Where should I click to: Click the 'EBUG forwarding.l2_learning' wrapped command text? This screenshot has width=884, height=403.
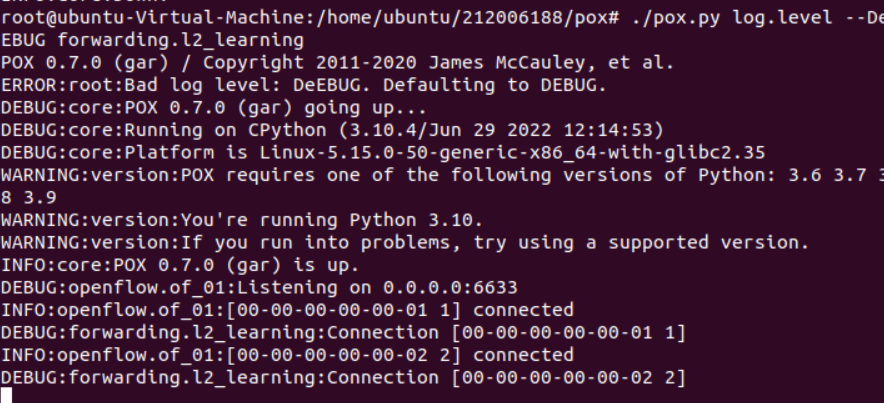pos(152,41)
